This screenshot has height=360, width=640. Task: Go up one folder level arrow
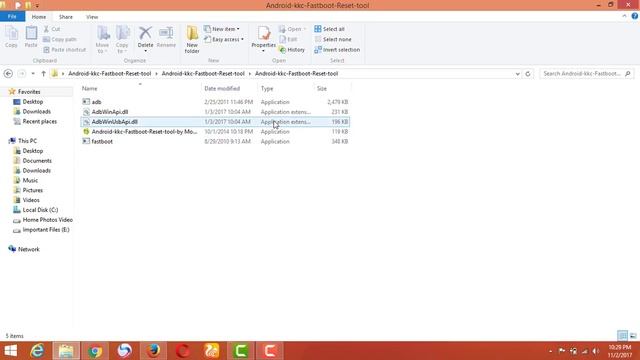click(43, 74)
